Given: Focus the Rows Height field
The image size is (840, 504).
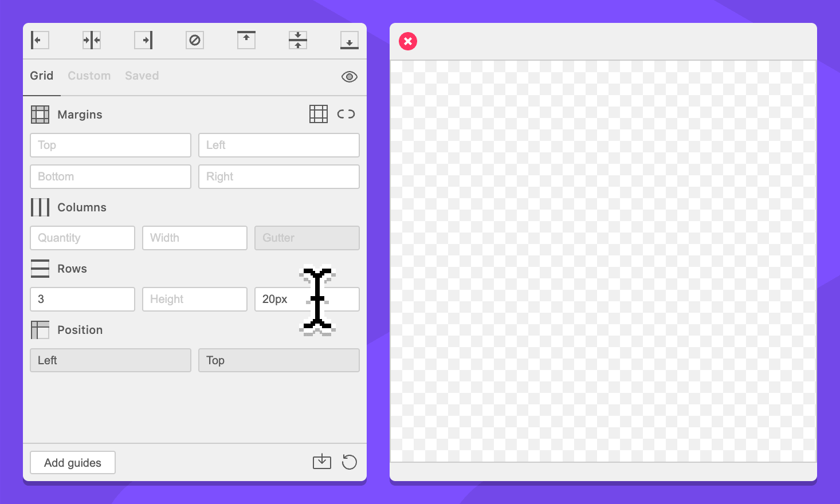Looking at the screenshot, I should tap(195, 299).
